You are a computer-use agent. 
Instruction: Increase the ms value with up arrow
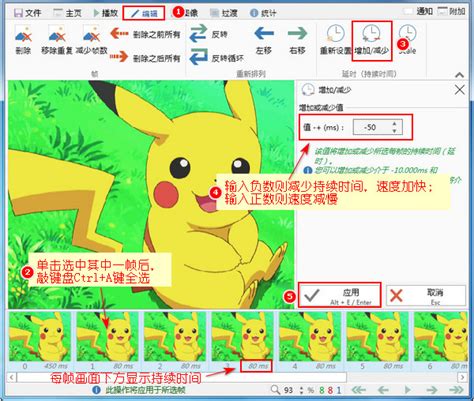(395, 123)
